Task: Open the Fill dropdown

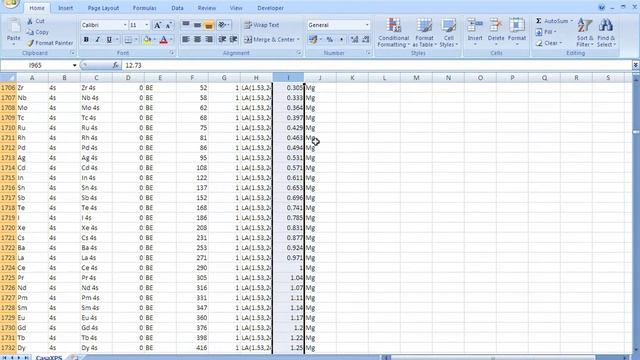Action: click(546, 32)
